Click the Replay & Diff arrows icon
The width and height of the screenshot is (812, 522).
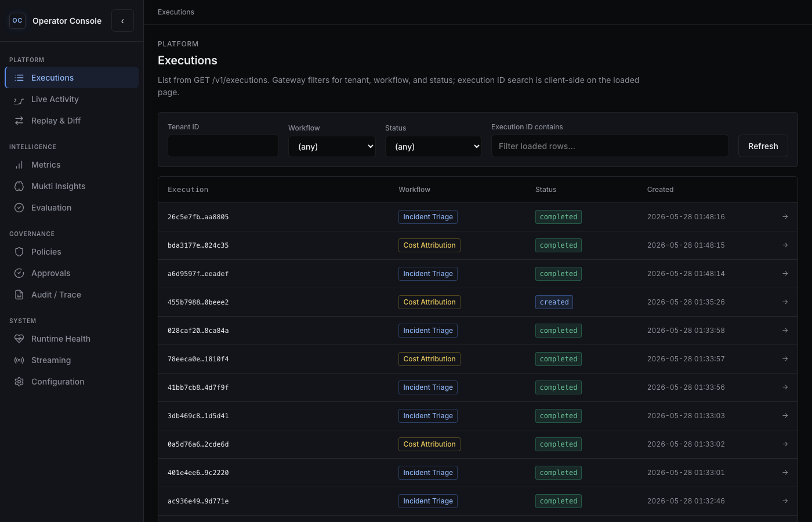[19, 121]
